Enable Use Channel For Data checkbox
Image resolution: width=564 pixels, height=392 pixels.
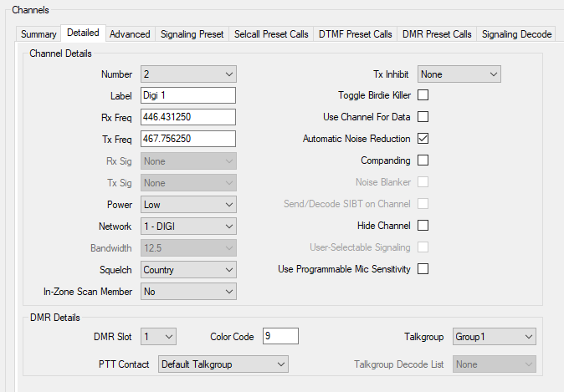click(x=423, y=117)
